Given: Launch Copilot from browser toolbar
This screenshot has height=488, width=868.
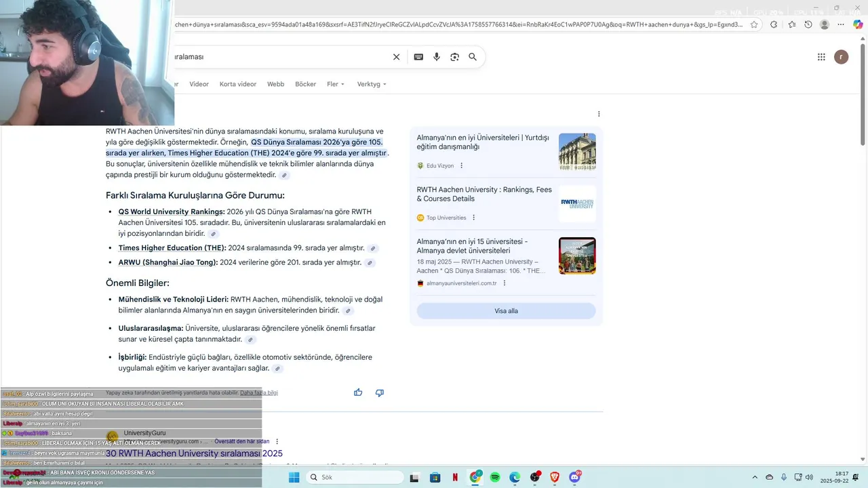Looking at the screenshot, I should pyautogui.click(x=858, y=24).
